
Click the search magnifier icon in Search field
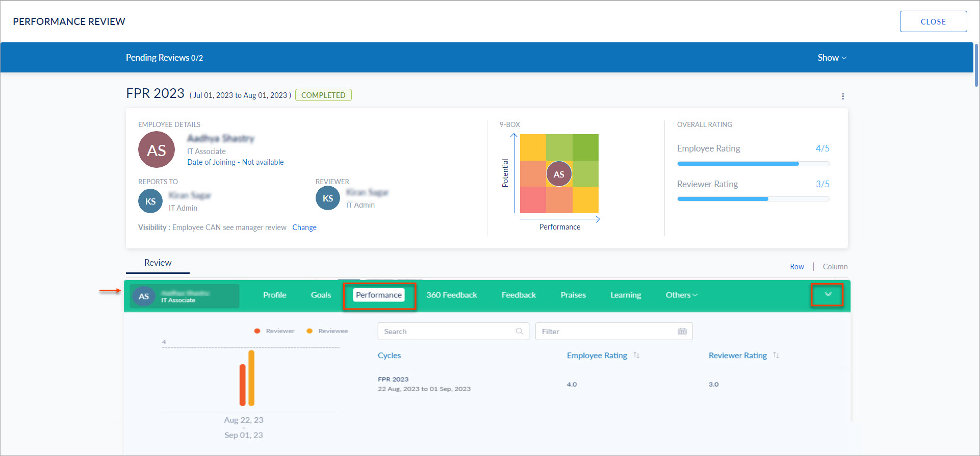click(519, 331)
